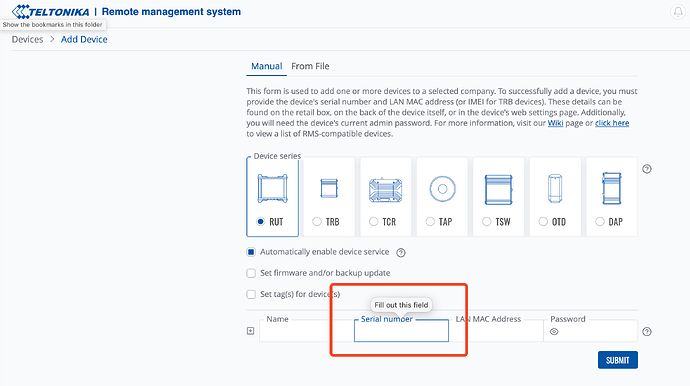The image size is (690, 386).
Task: Click the Teltonika logo
Action: [51, 11]
